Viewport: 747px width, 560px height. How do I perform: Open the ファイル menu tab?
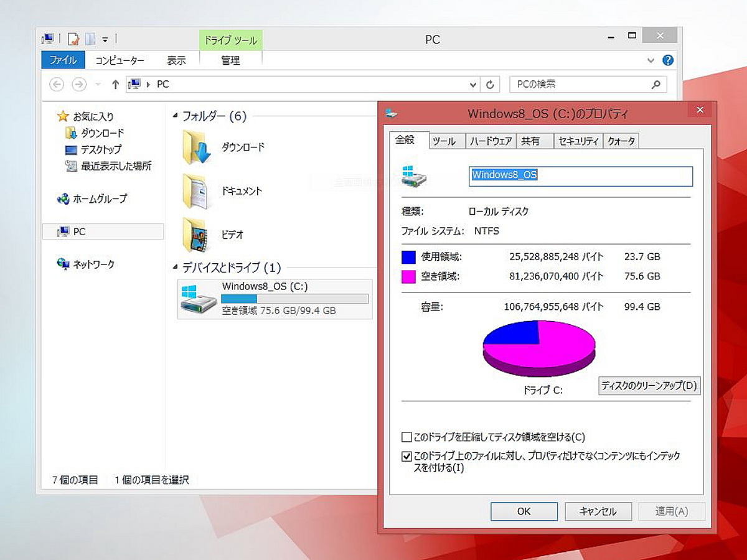pos(63,60)
